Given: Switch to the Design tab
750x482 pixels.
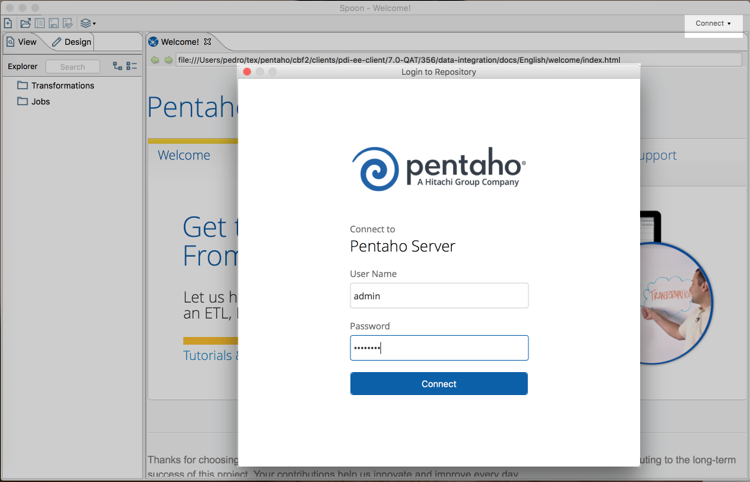Looking at the screenshot, I should pos(72,42).
